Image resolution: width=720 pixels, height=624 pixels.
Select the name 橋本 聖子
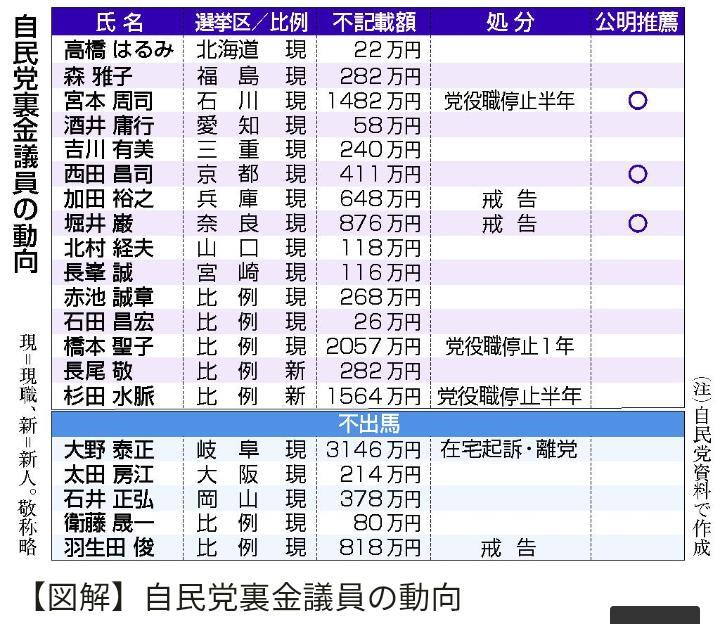tap(108, 347)
